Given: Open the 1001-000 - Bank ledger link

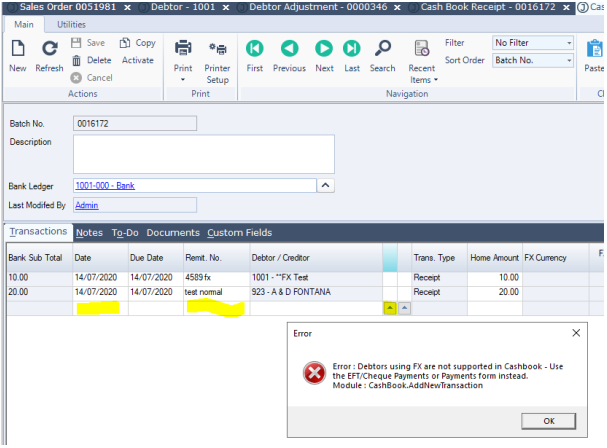Looking at the screenshot, I should [105, 185].
